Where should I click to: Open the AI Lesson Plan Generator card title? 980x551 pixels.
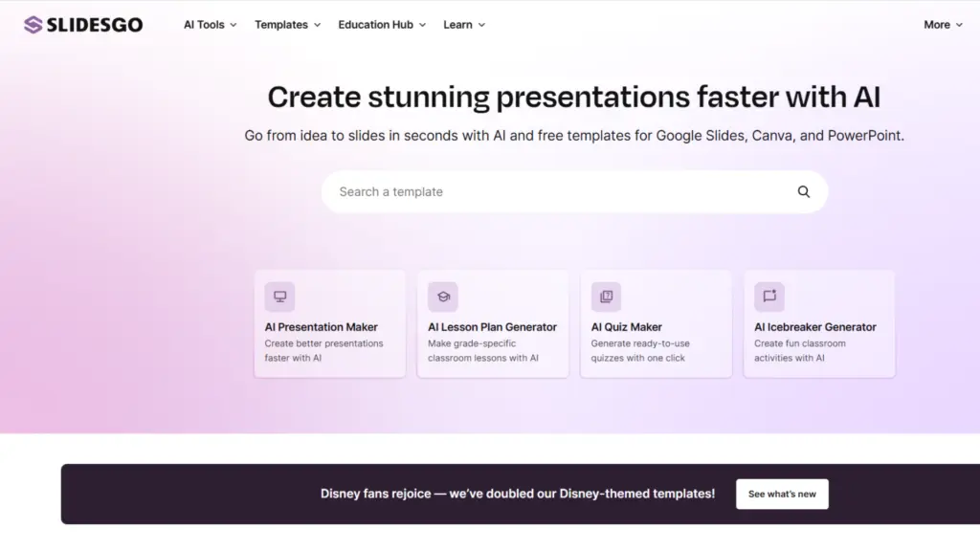[492, 327]
